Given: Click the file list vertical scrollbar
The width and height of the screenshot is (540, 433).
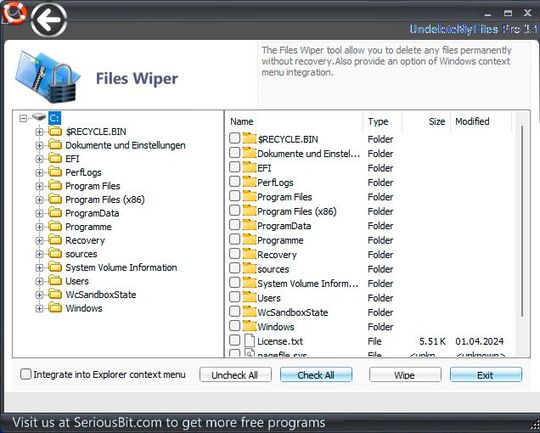Looking at the screenshot, I should [522, 220].
